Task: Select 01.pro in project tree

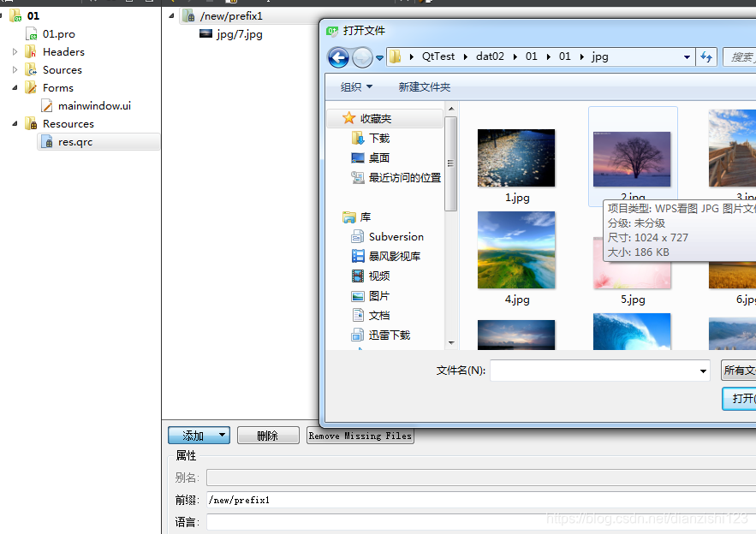Action: point(59,33)
